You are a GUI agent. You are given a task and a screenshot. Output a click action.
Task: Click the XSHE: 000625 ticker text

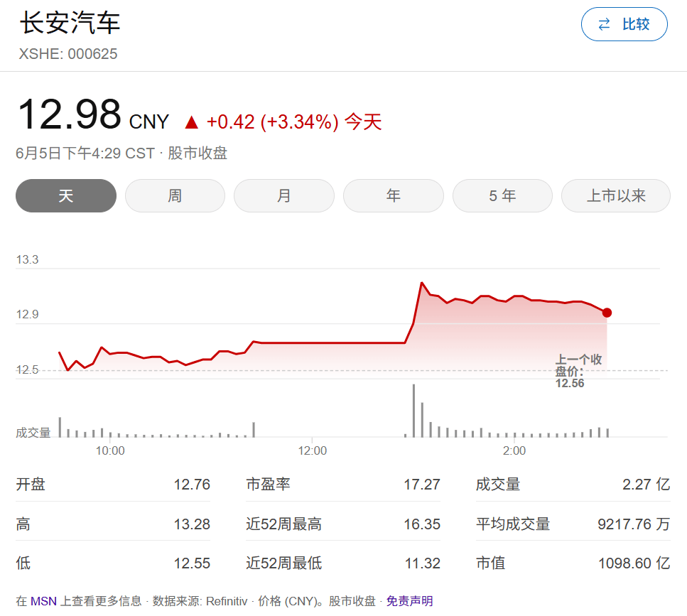(x=67, y=54)
